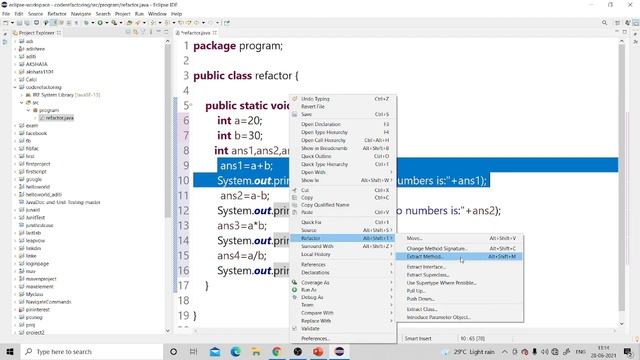Click the Debug bug toolbar icon

[x=86, y=23]
